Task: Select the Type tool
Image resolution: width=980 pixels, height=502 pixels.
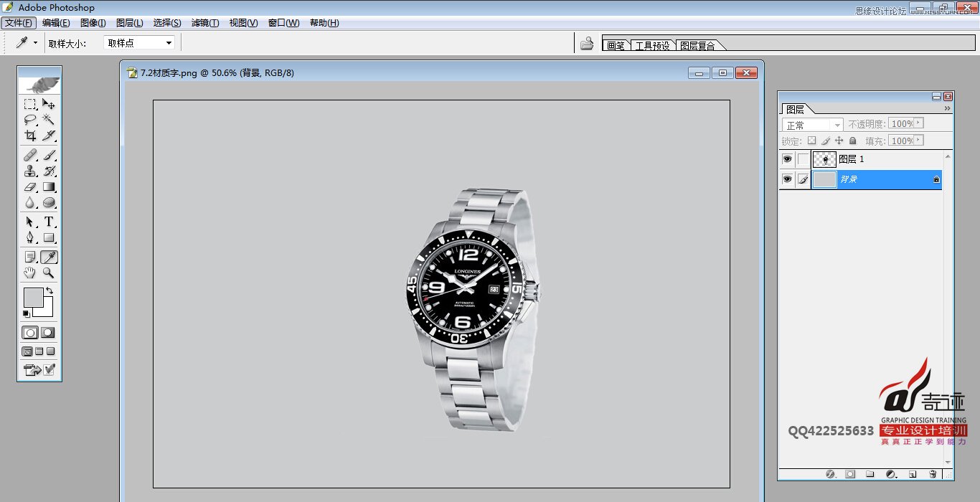Action: click(49, 222)
